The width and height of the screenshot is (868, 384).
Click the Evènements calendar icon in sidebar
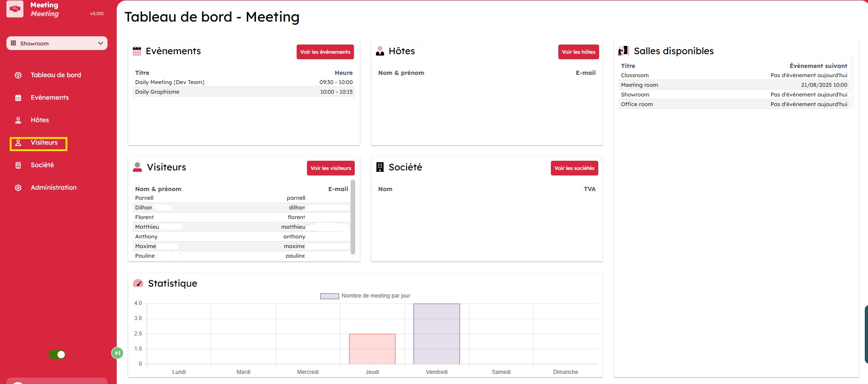coord(18,98)
